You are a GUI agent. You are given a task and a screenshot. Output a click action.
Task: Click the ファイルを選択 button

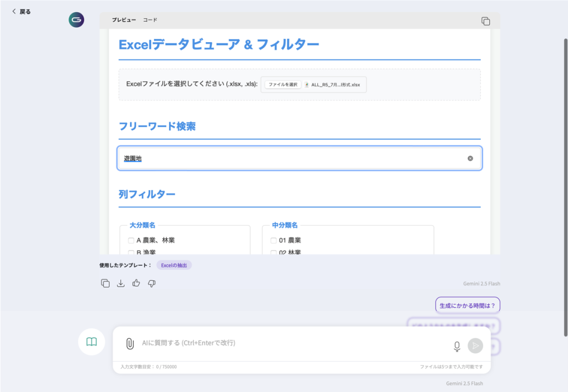click(282, 85)
